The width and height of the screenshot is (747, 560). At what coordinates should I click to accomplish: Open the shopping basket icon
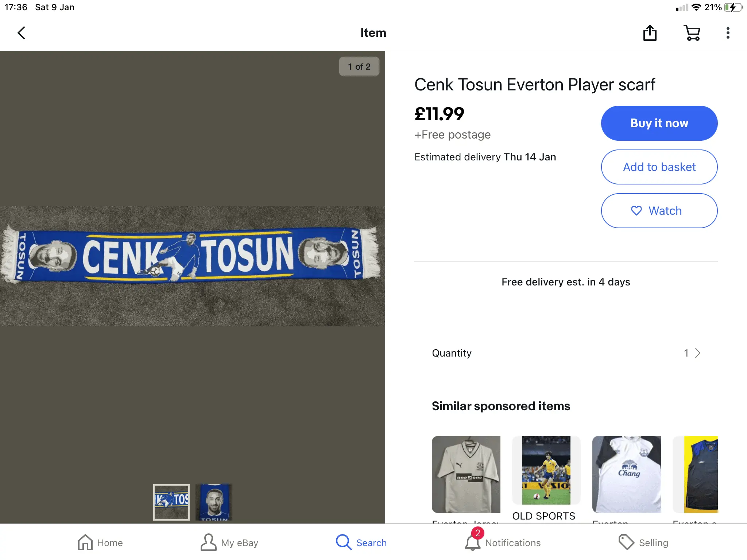coord(692,33)
